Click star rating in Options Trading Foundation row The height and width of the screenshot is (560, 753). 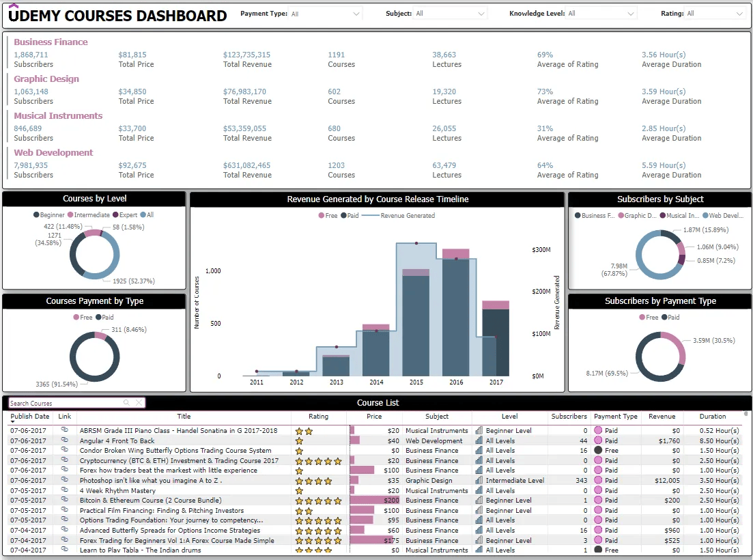(318, 520)
